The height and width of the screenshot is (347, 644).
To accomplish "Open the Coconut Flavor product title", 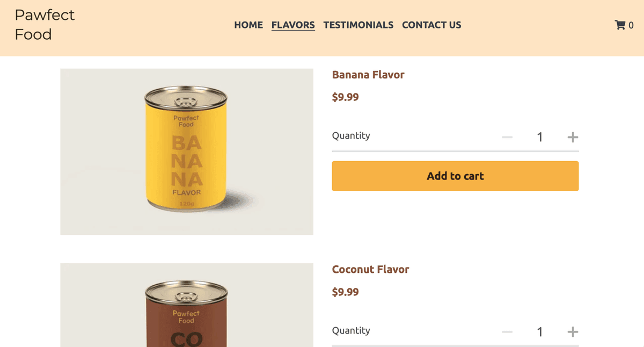I will [370, 269].
